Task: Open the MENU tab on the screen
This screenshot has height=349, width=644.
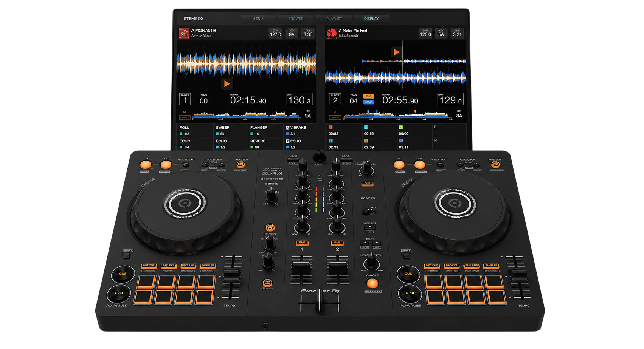Action: click(x=258, y=19)
